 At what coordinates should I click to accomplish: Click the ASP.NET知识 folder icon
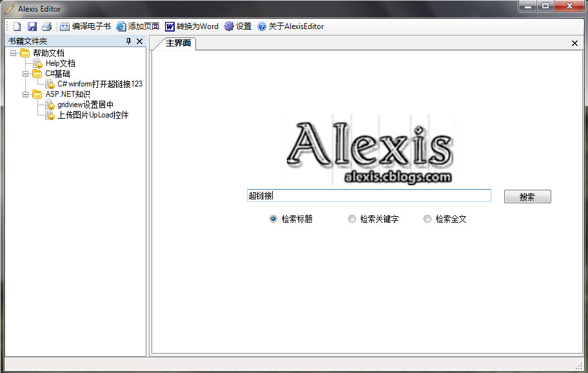tap(37, 94)
